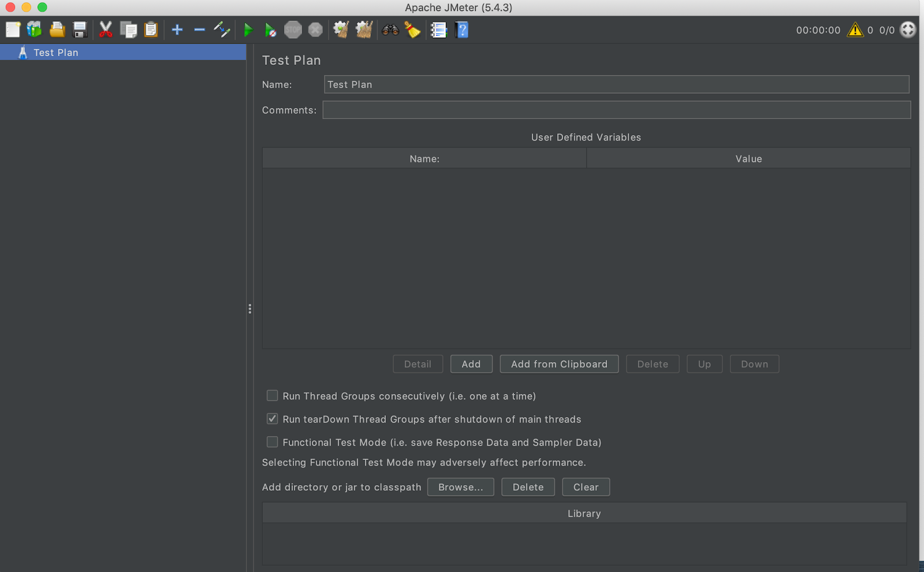The height and width of the screenshot is (572, 924).
Task: Click the Name input field
Action: (x=617, y=84)
